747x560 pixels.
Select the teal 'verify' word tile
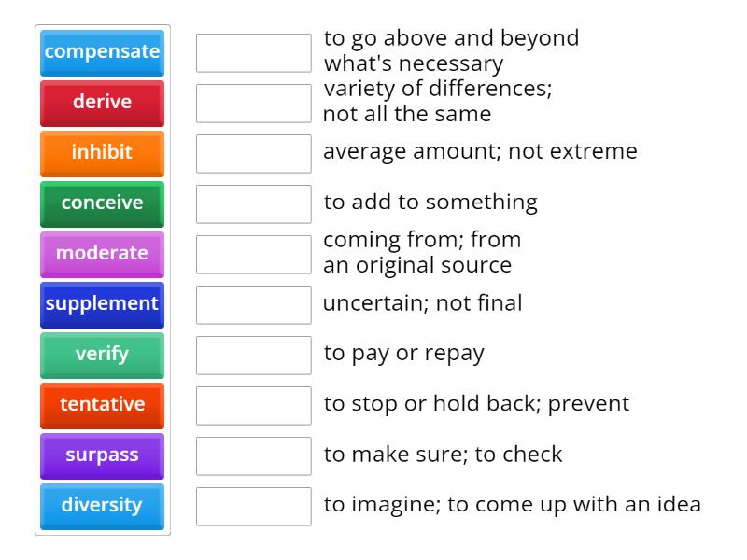point(102,355)
